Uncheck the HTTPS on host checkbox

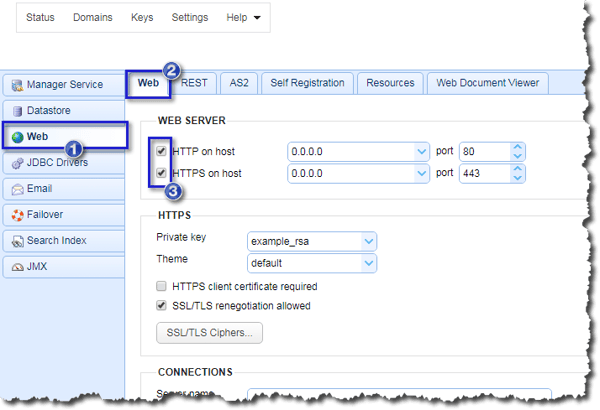[x=161, y=173]
